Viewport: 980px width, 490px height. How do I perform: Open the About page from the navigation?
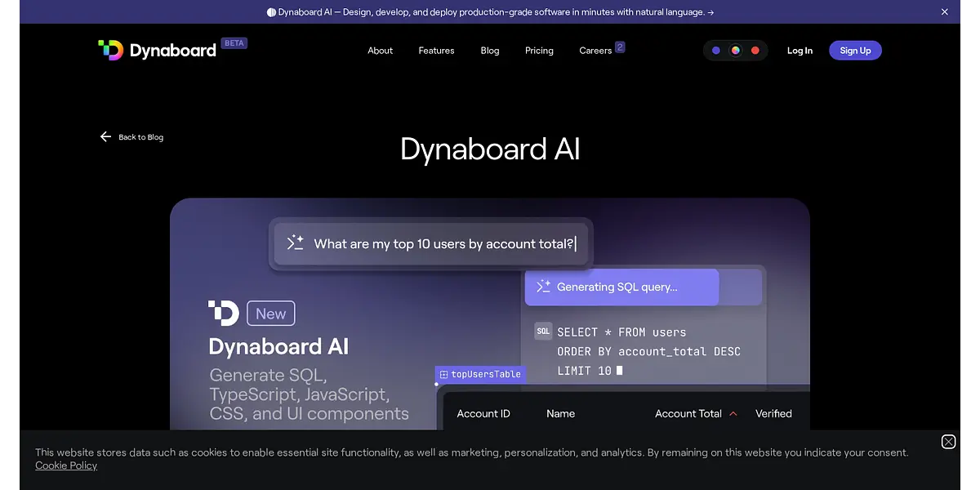pyautogui.click(x=380, y=51)
